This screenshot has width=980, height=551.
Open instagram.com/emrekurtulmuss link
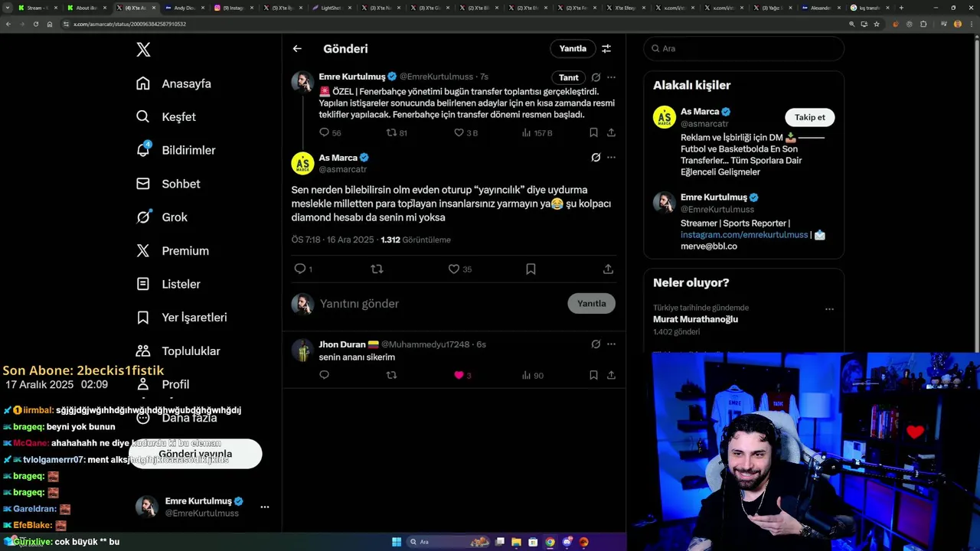(x=744, y=235)
